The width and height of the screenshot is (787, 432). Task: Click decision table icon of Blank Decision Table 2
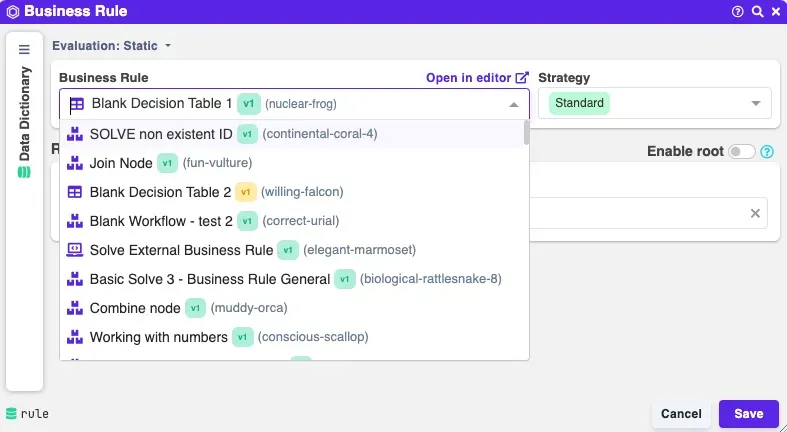(75, 192)
